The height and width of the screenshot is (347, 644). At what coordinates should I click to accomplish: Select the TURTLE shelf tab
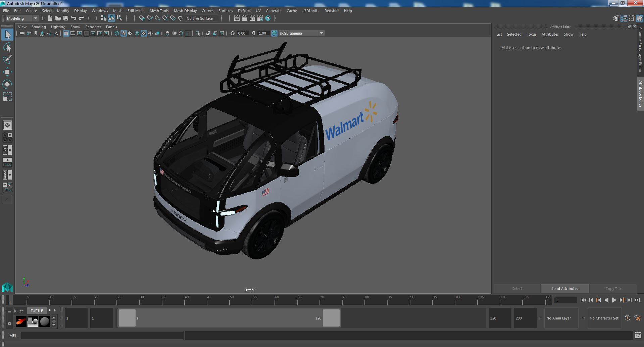37,311
